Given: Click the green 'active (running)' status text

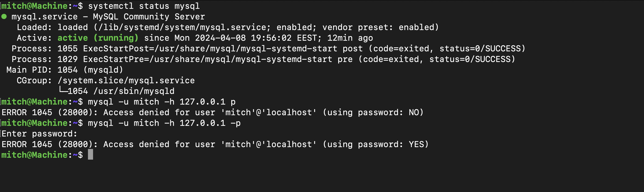Looking at the screenshot, I should click(98, 38).
